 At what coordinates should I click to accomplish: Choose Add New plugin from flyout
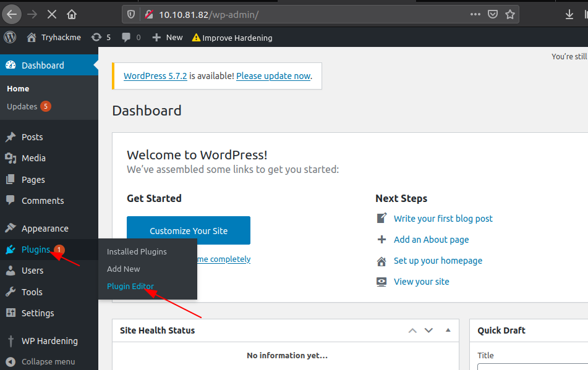point(124,269)
